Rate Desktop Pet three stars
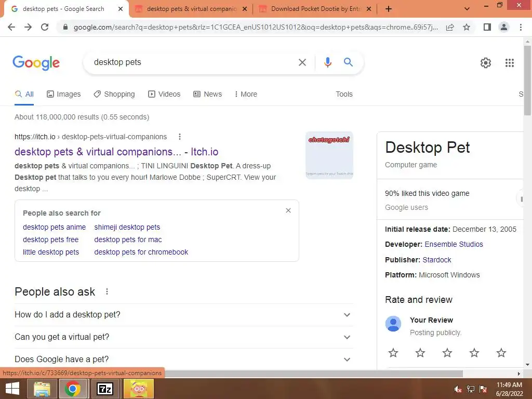This screenshot has height=399, width=532. click(447, 353)
